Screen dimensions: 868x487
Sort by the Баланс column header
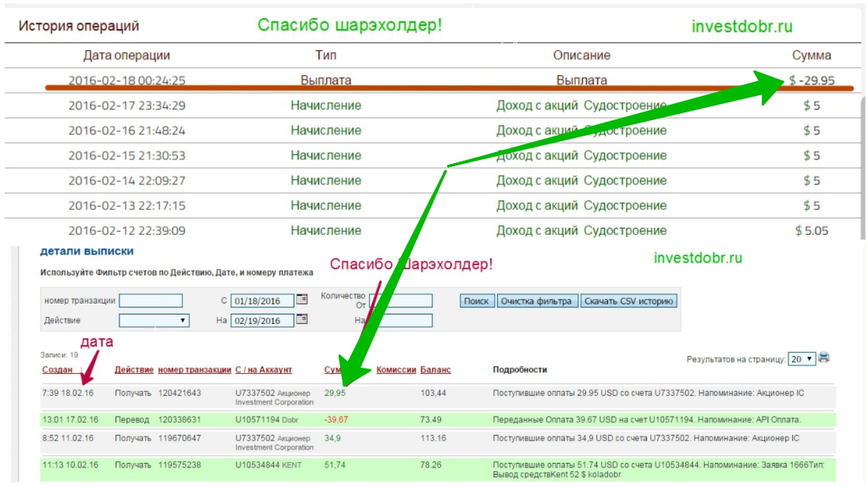tap(435, 370)
